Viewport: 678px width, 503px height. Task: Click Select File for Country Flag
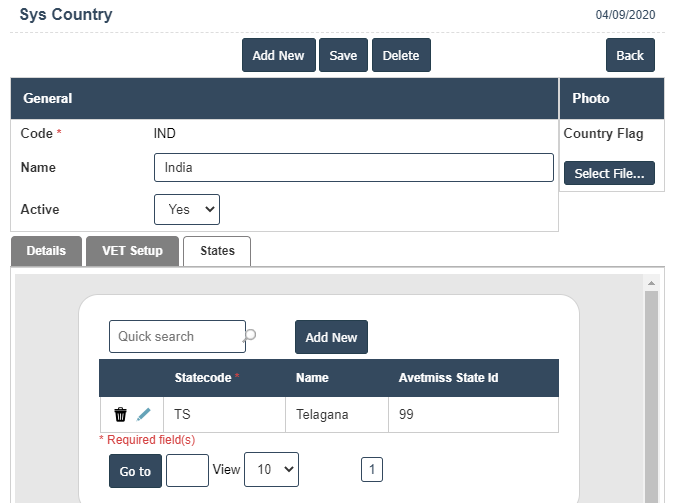coord(609,174)
